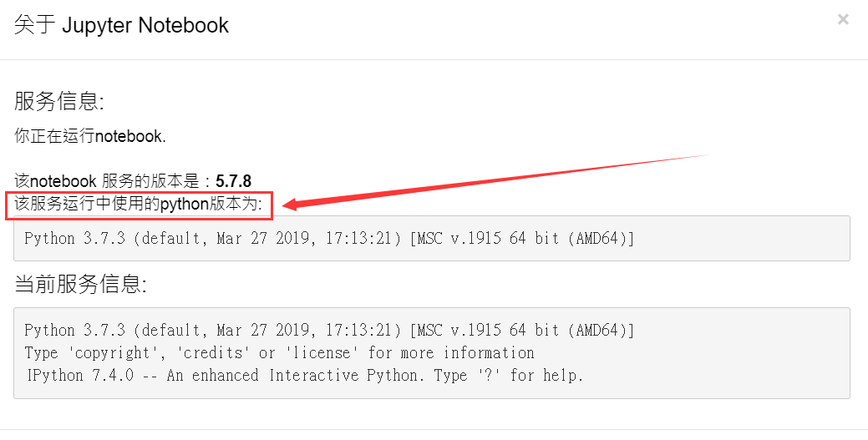Close the About Jupyter Notebook dialog

point(843,20)
